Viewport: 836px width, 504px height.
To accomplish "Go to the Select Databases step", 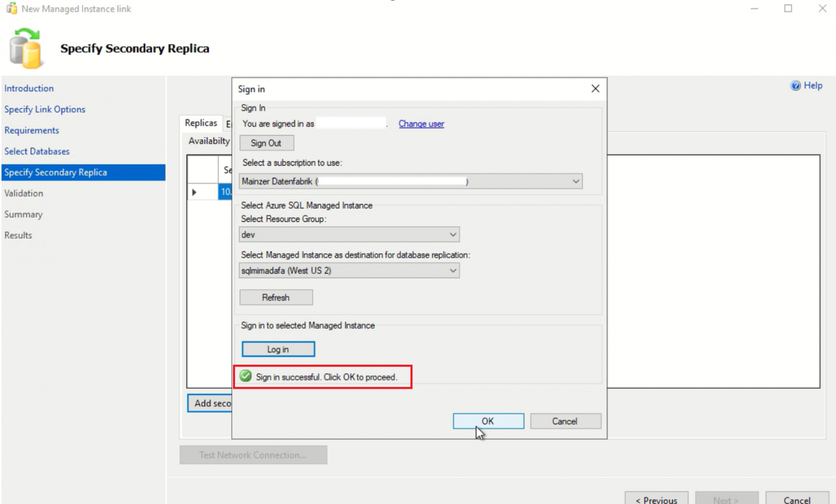I will (37, 151).
